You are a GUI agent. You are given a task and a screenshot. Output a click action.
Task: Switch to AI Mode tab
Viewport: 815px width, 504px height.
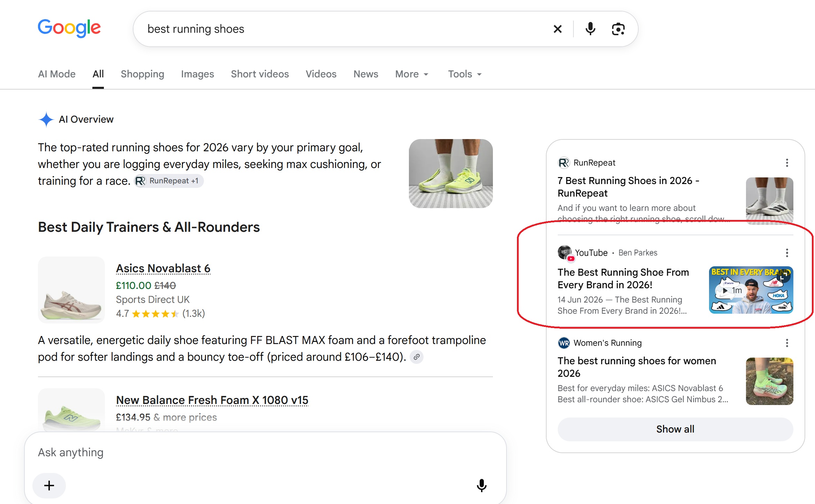point(57,74)
